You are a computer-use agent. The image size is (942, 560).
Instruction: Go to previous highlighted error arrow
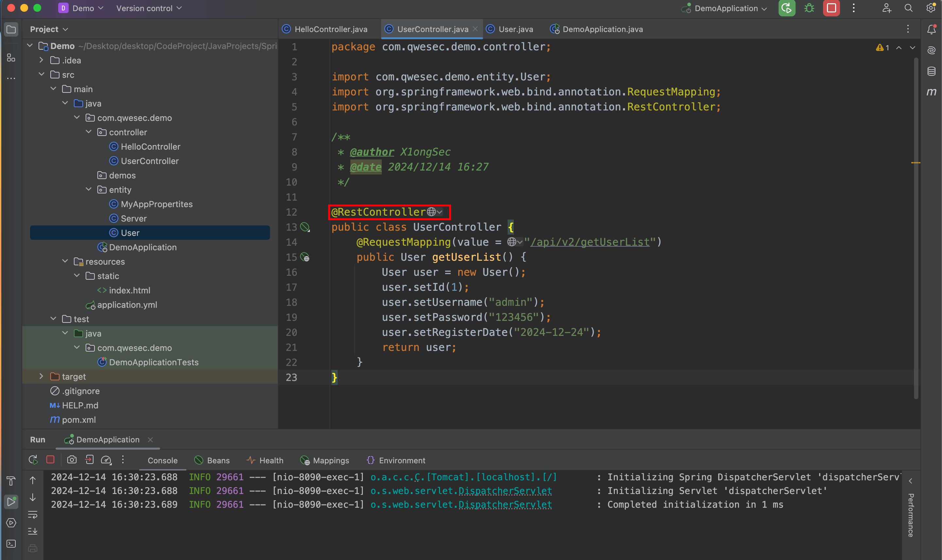(x=899, y=48)
